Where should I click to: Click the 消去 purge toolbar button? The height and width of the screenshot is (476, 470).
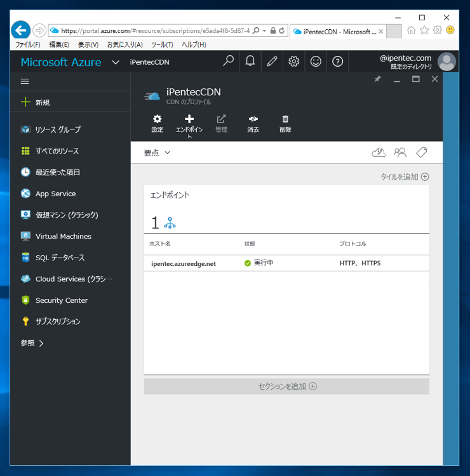click(253, 124)
